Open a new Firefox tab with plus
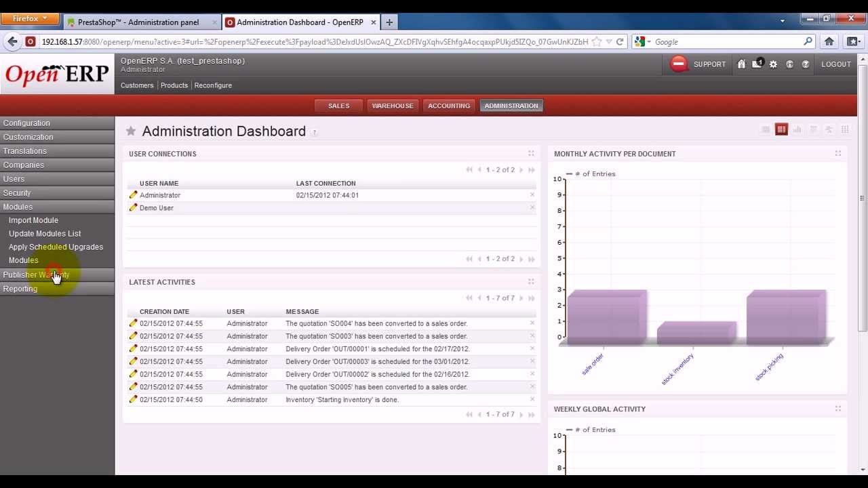This screenshot has height=488, width=868. 389,22
